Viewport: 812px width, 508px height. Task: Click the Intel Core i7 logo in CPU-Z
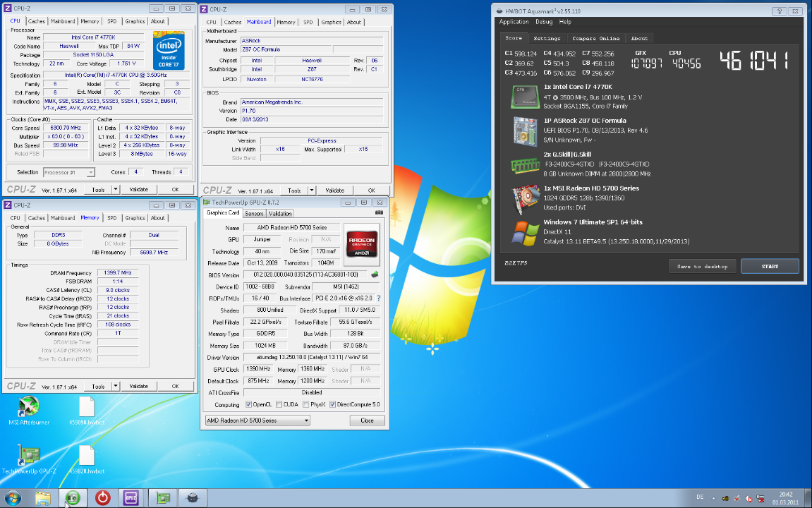pyautogui.click(x=169, y=51)
